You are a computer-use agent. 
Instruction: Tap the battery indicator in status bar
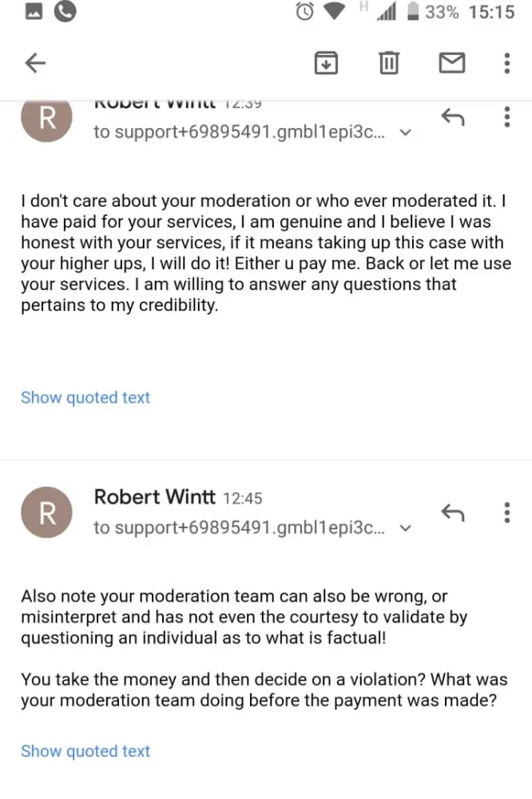pyautogui.click(x=414, y=13)
